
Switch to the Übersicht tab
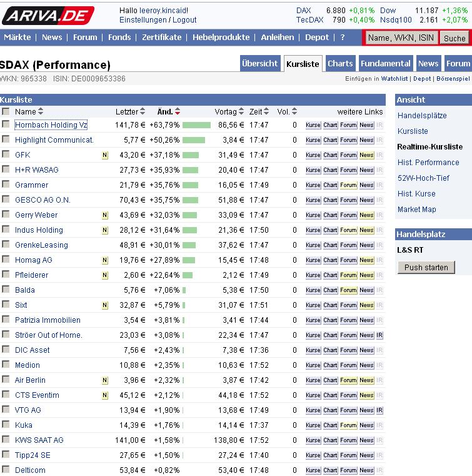click(260, 63)
